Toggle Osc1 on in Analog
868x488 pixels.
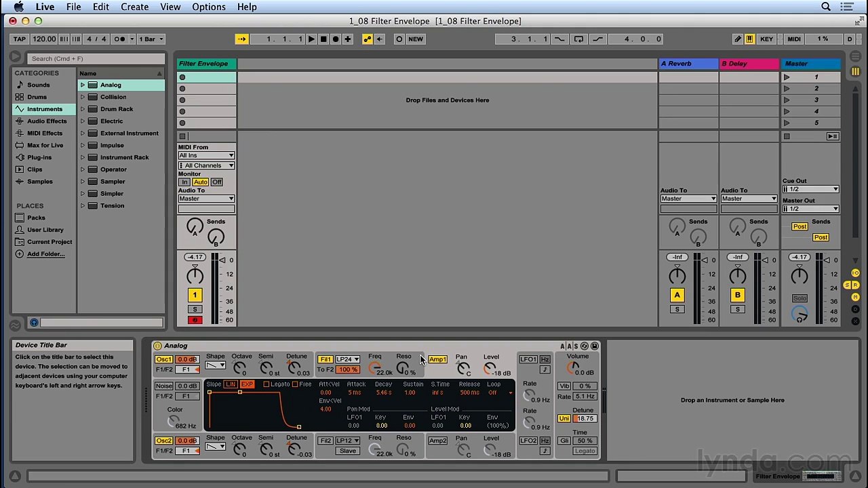point(163,359)
